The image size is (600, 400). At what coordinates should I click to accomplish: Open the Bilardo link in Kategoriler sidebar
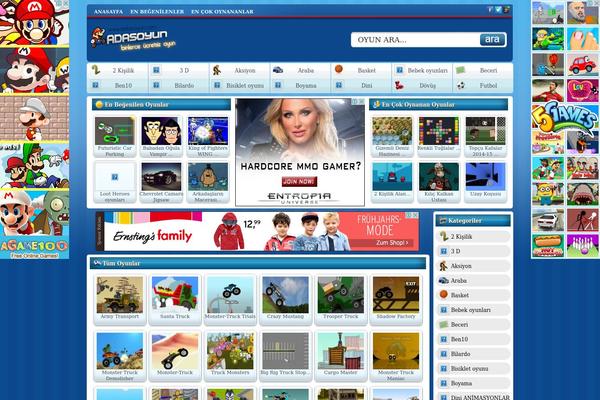click(460, 354)
